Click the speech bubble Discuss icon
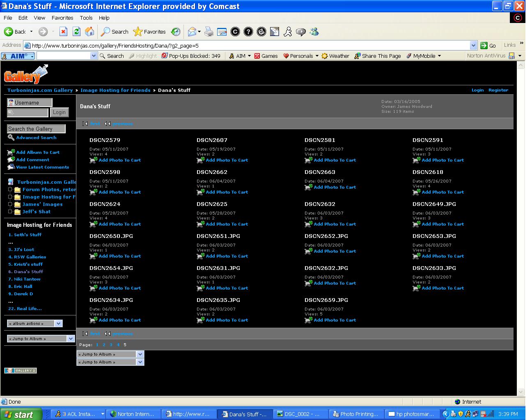Image resolution: width=532 pixels, height=420 pixels. click(x=301, y=32)
